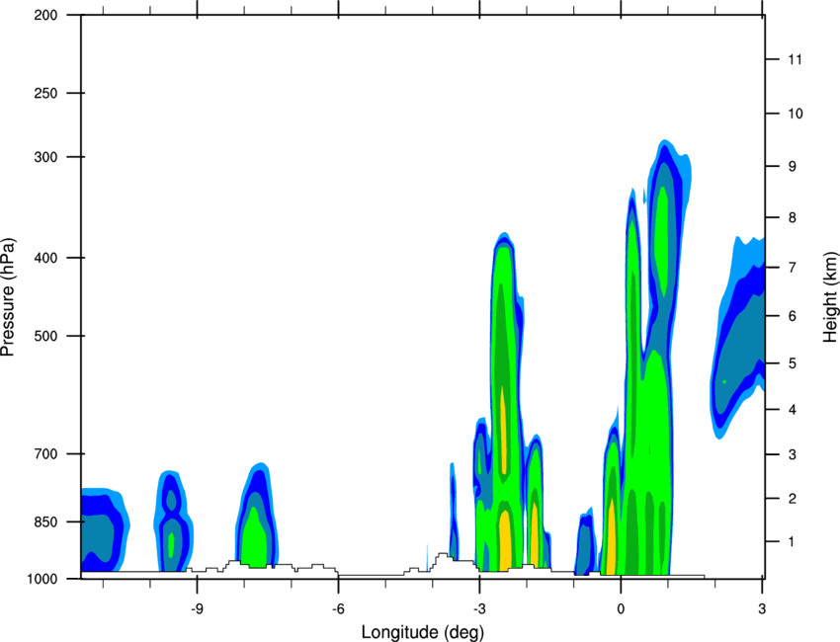Select the 700 pressure tick label
Image resolution: width=840 pixels, height=642 pixels.
pos(45,453)
